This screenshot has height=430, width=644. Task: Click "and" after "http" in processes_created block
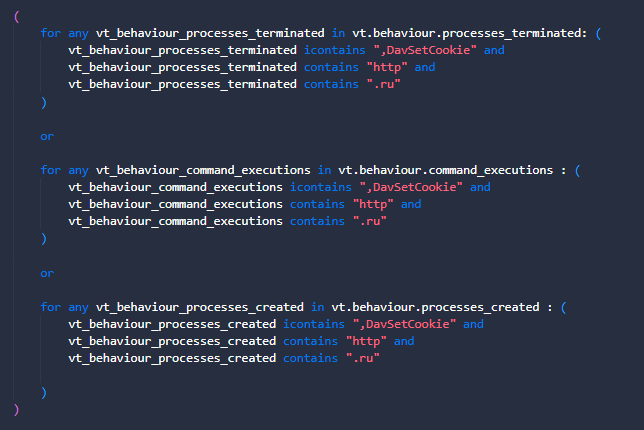tap(404, 342)
